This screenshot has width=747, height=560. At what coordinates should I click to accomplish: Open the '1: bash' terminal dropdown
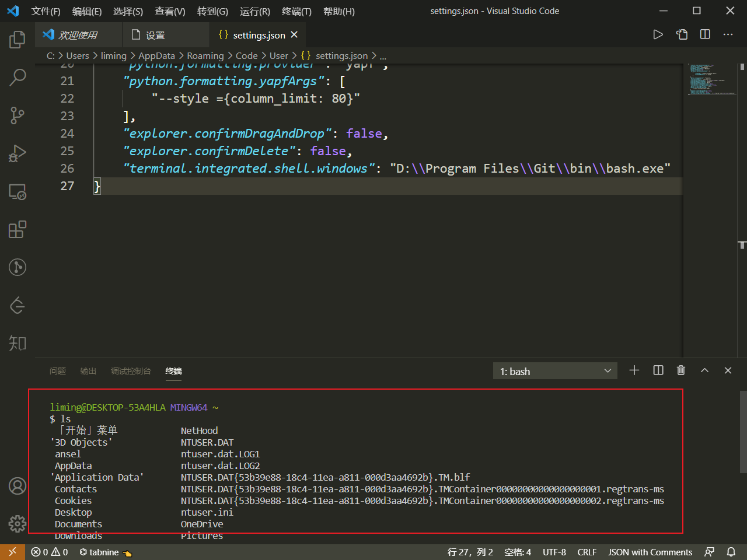[554, 370]
